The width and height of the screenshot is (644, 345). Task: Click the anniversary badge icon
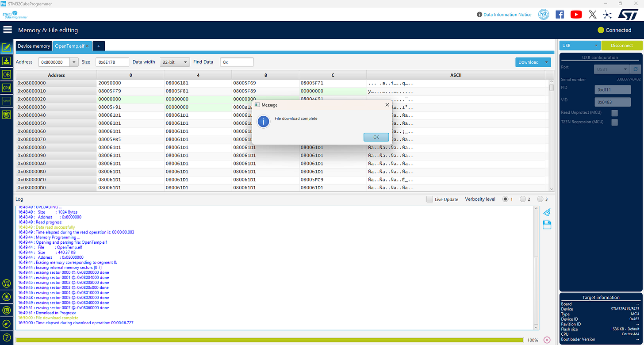[x=544, y=15]
